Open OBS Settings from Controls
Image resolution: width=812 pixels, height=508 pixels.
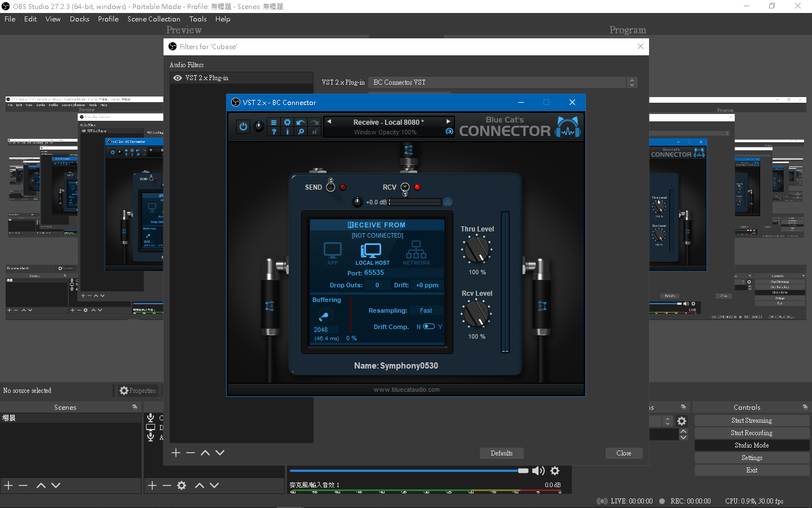point(752,458)
